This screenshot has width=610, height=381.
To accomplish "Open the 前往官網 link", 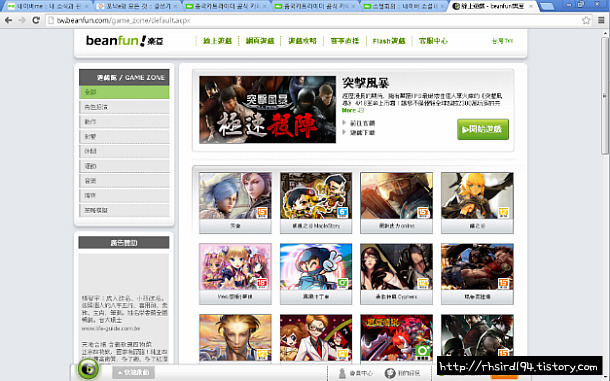I will [362, 123].
